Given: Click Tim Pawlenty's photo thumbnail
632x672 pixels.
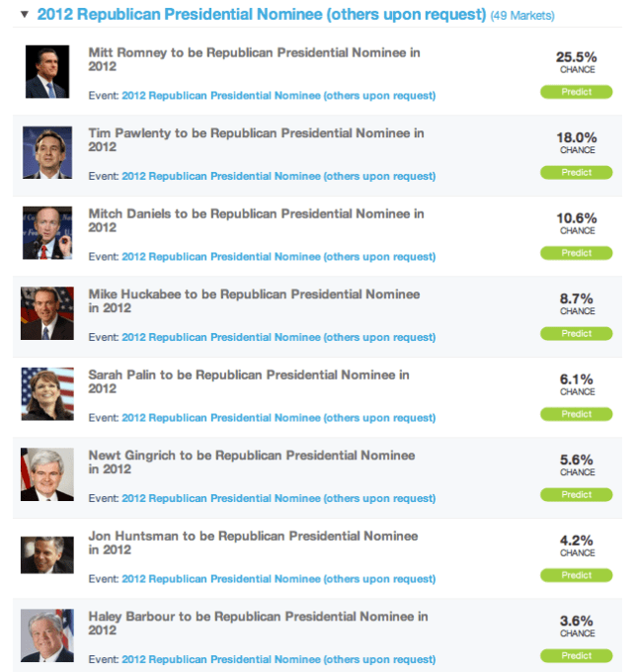Looking at the screenshot, I should tap(47, 152).
